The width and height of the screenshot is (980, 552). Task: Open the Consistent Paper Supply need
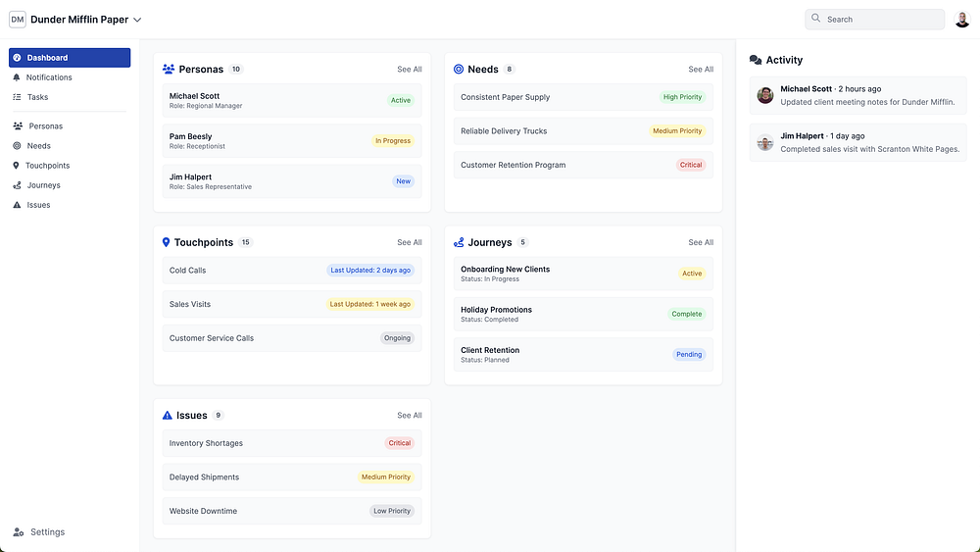coord(583,97)
